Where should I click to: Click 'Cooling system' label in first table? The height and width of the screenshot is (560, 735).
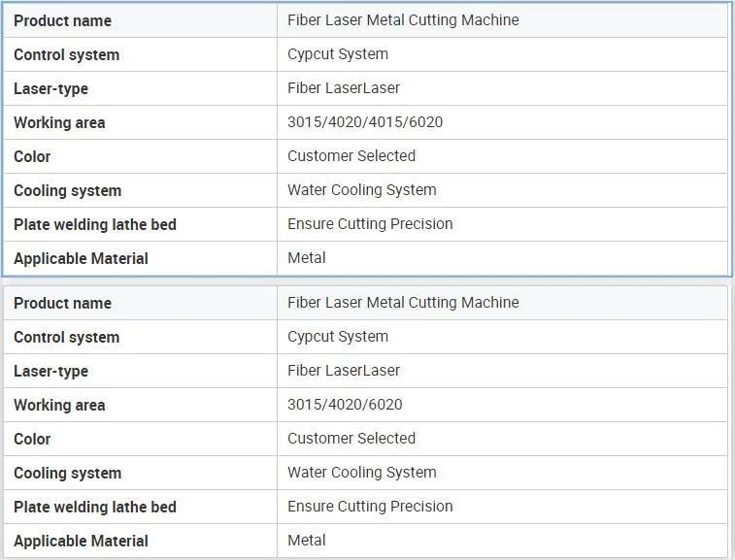click(68, 191)
